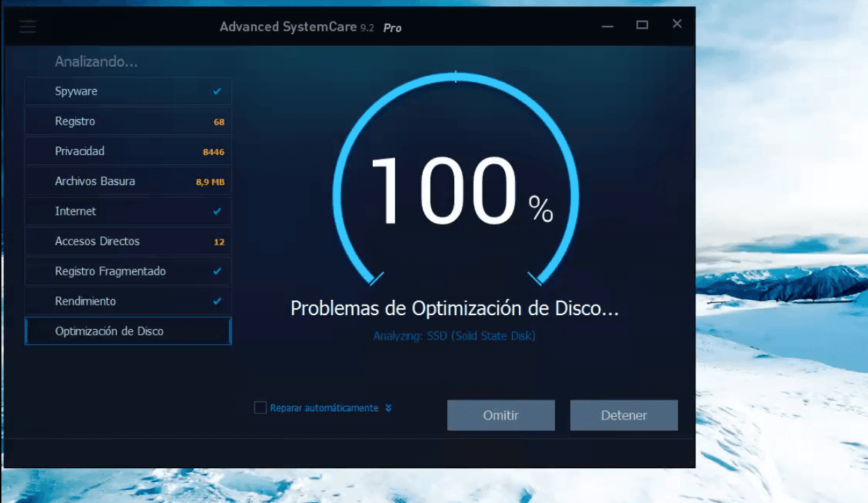This screenshot has width=868, height=503.
Task: Select the Internet scan item
Action: 128,211
